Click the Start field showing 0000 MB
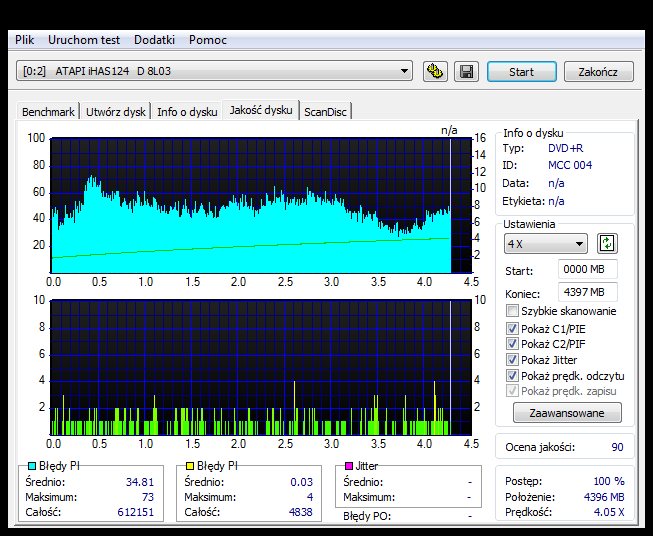 (588, 269)
